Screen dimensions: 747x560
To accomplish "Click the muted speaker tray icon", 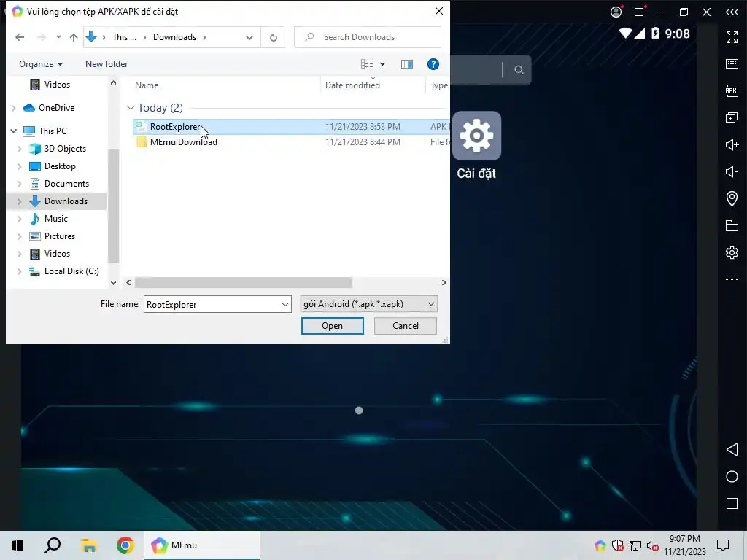I will click(652, 545).
